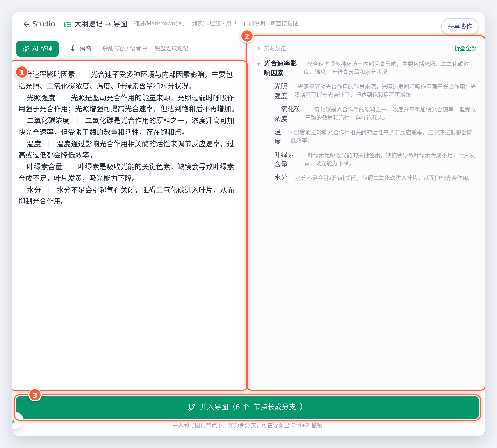The height and width of the screenshot is (448, 497).
Task: Click the branch icon in 并入导图 button
Action: coord(192,407)
